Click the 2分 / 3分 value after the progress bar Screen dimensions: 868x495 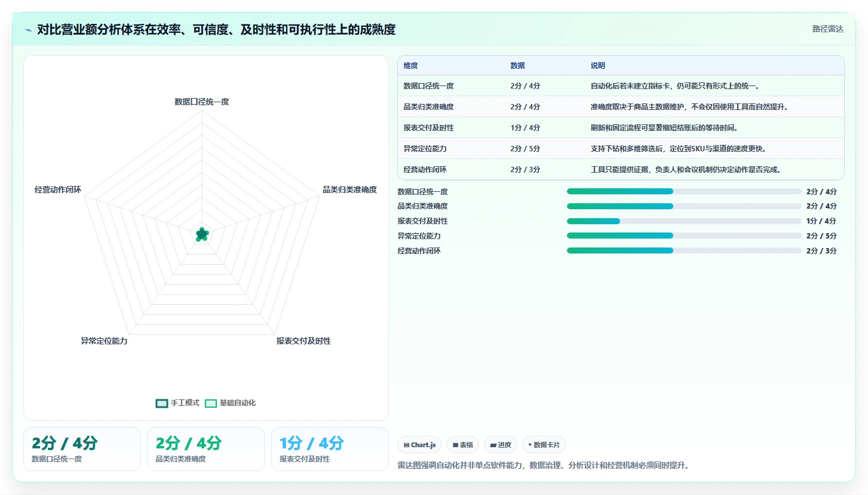pos(821,251)
